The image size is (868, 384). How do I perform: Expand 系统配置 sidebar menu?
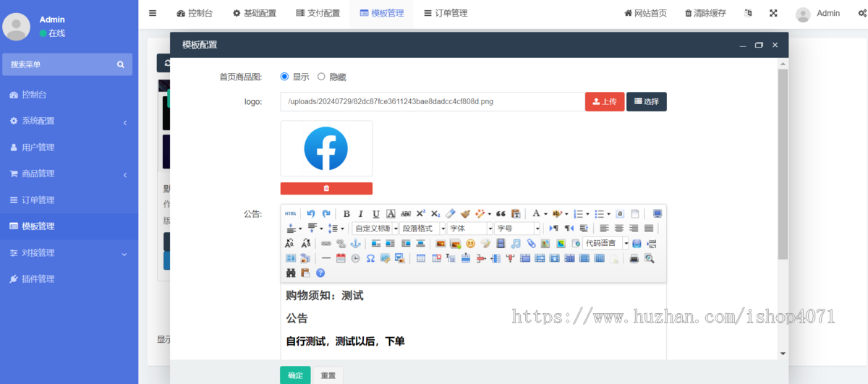click(x=69, y=121)
